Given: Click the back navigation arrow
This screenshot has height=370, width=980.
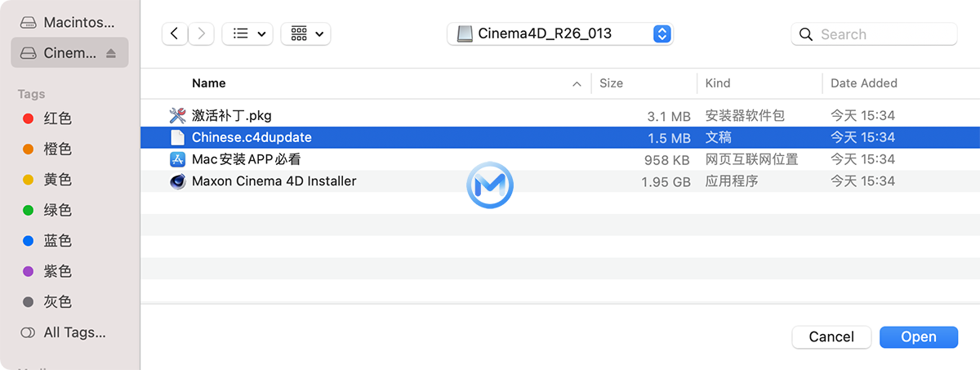Looking at the screenshot, I should coord(175,33).
